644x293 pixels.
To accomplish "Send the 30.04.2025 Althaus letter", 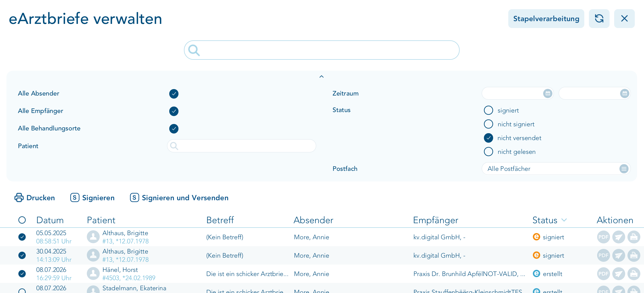I will coord(619,256).
